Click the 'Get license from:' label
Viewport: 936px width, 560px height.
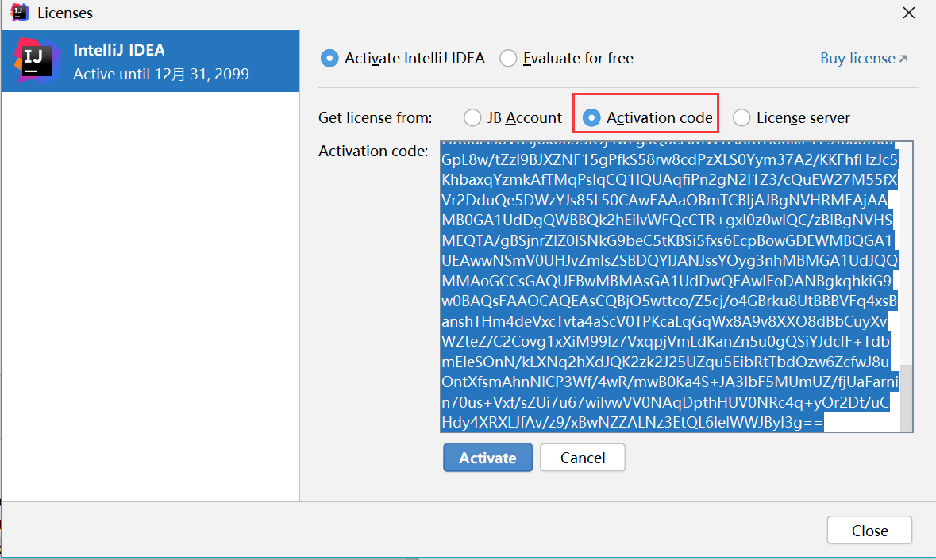376,118
